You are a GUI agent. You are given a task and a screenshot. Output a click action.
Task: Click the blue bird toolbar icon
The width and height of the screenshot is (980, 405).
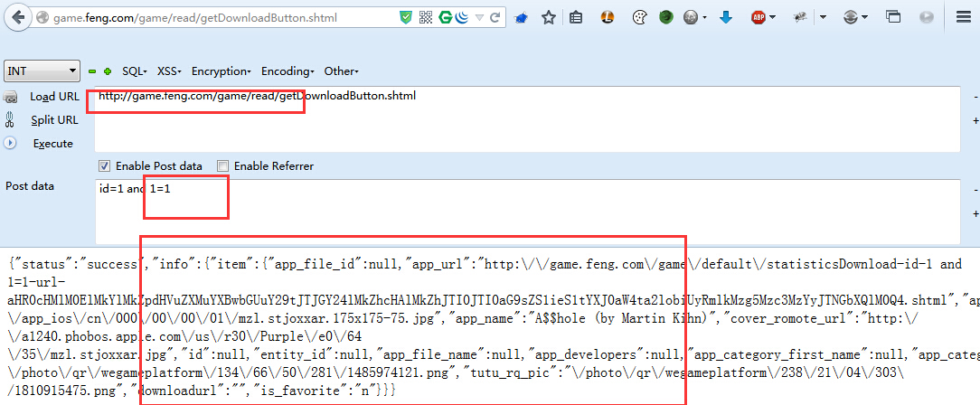[520, 19]
